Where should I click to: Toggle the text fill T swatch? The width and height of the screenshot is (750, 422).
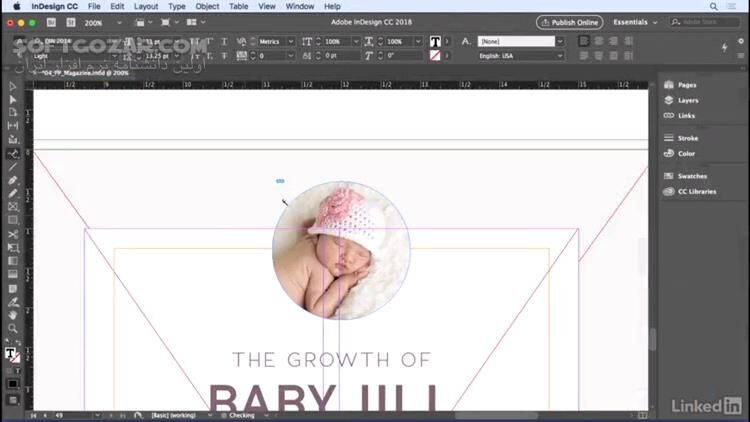[435, 42]
